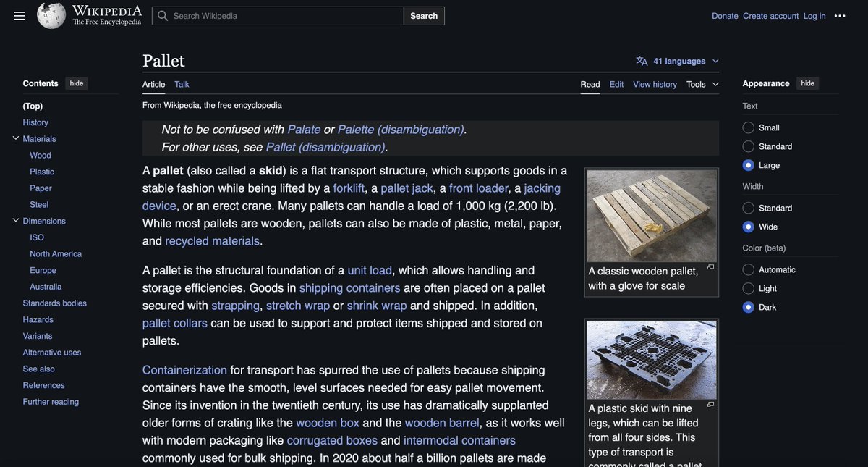Select the Read tab

(590, 84)
